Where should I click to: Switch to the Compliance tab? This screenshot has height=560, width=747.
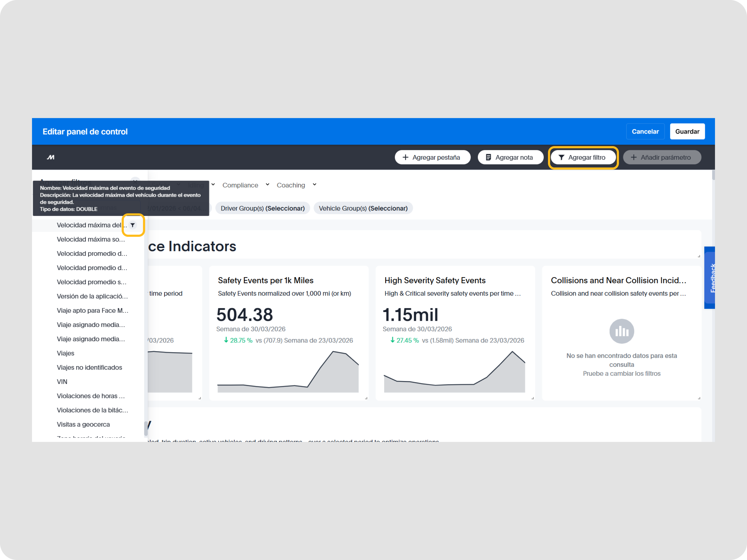[x=240, y=185]
